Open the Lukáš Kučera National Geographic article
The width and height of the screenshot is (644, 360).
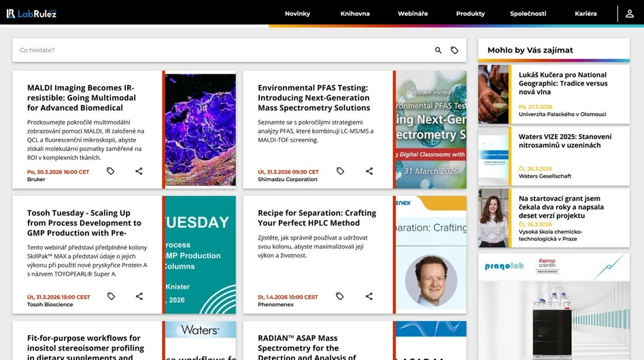click(562, 84)
